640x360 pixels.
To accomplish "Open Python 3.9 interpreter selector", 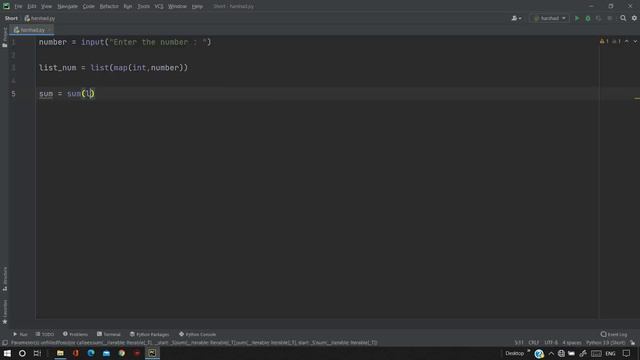I will (x=605, y=342).
